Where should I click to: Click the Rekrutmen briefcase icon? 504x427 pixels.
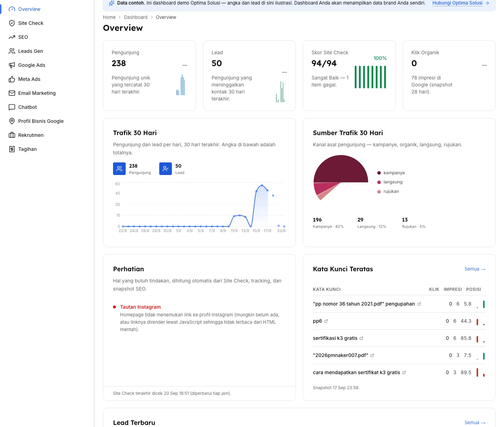(12, 135)
